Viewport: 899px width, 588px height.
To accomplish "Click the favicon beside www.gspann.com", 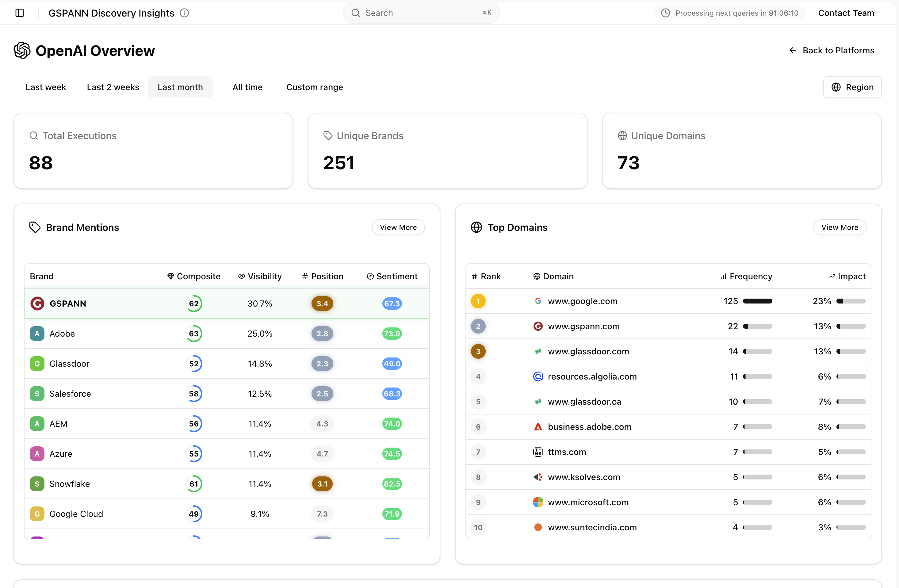I will 538,326.
